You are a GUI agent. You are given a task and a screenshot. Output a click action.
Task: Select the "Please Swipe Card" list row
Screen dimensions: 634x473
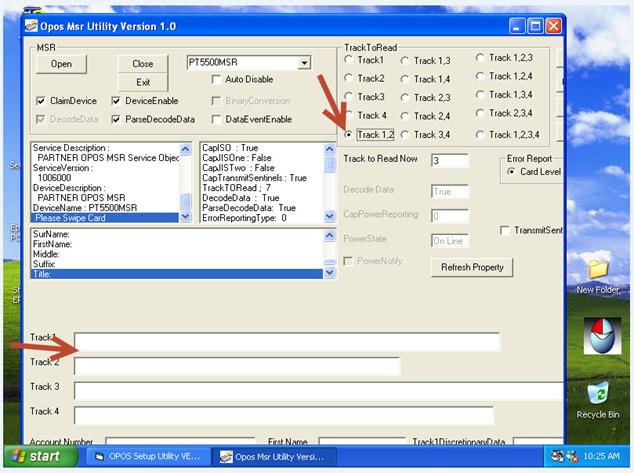[x=105, y=218]
